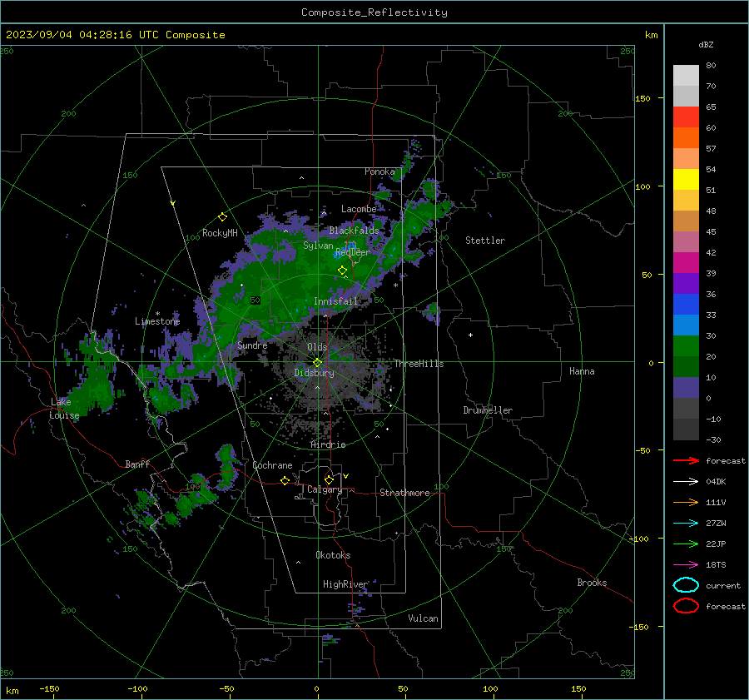The height and width of the screenshot is (700, 749).
Task: Click the Vulcan town label
Action: (423, 618)
